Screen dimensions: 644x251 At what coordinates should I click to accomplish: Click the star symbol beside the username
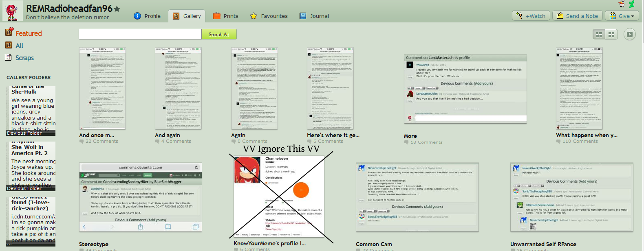pos(117,9)
